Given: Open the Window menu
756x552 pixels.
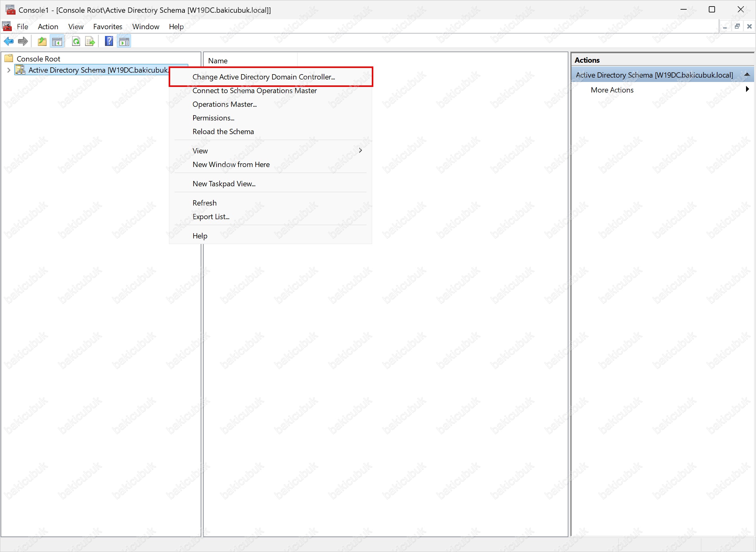Looking at the screenshot, I should (146, 26).
